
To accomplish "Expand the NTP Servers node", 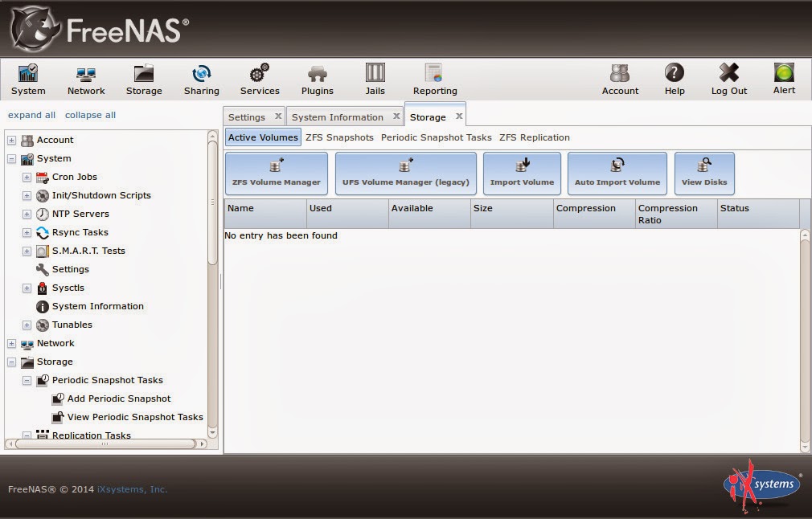I will click(x=27, y=215).
